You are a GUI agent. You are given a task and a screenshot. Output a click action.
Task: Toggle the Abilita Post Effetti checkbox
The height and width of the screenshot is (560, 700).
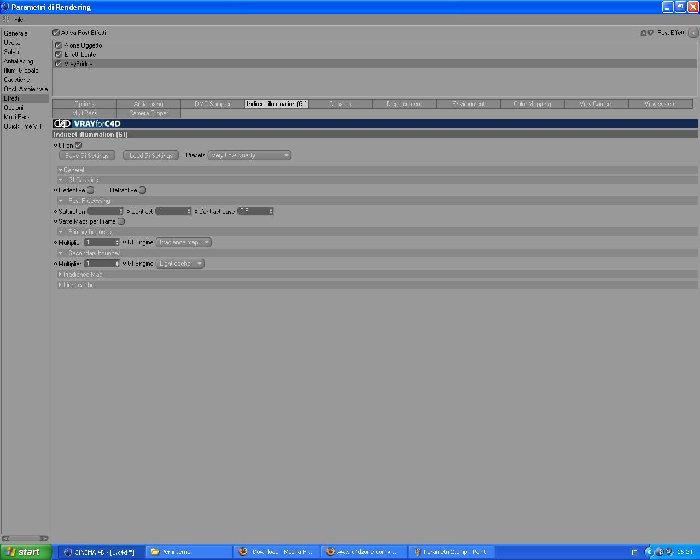click(x=56, y=33)
